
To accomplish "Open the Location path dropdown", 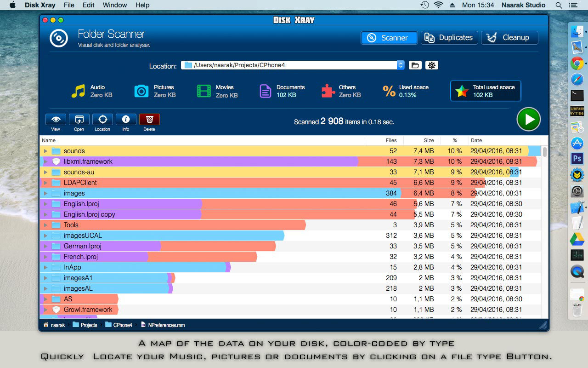I will point(401,65).
